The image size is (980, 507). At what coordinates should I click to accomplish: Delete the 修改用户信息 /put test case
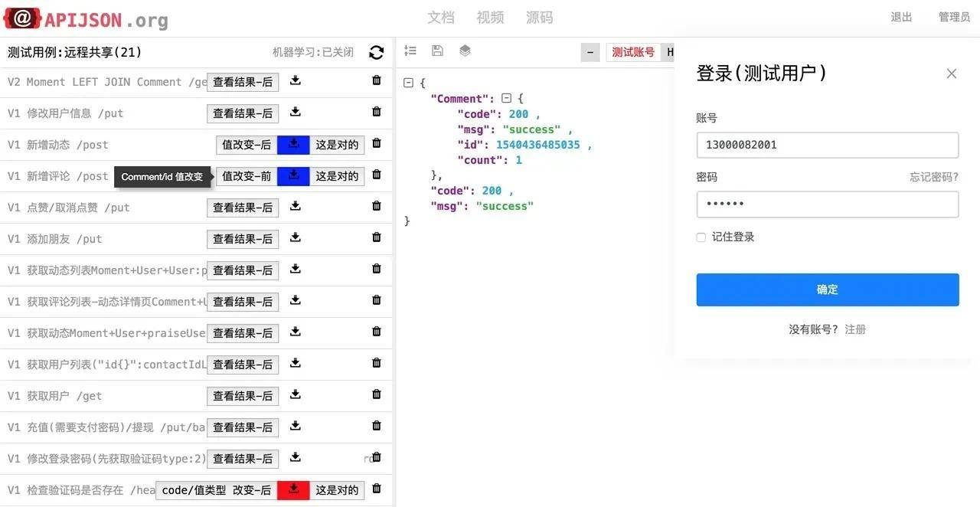coord(376,112)
